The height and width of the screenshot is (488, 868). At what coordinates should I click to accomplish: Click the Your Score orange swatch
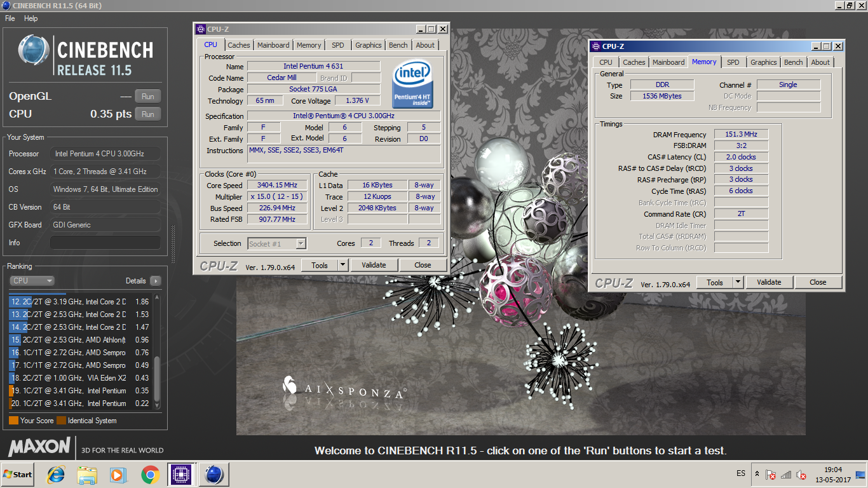[13, 420]
